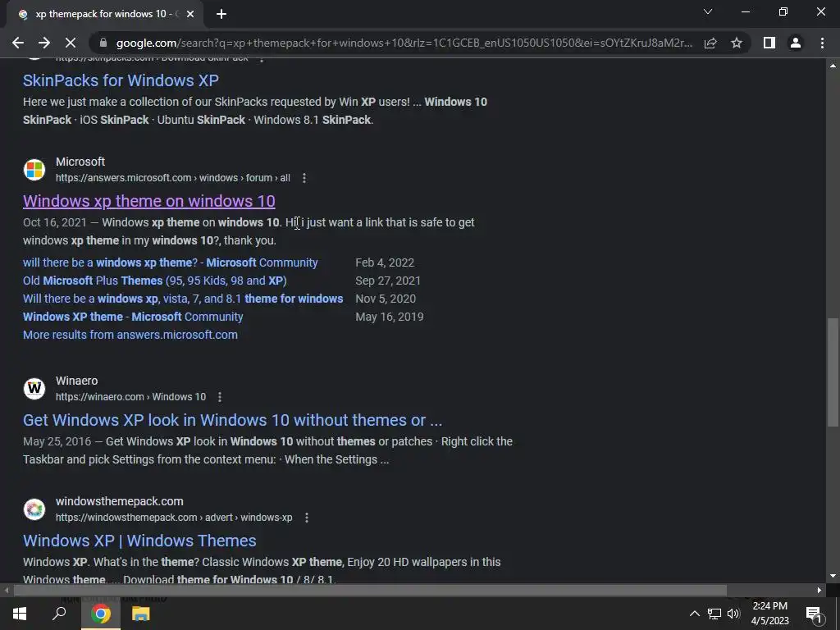Show hidden system tray icons

pyautogui.click(x=694, y=614)
